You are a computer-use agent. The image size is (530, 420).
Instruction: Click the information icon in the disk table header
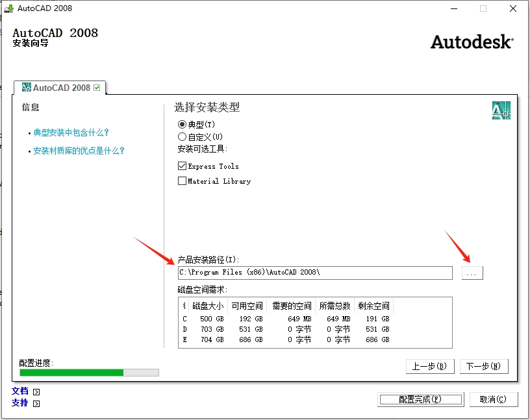[x=185, y=306]
